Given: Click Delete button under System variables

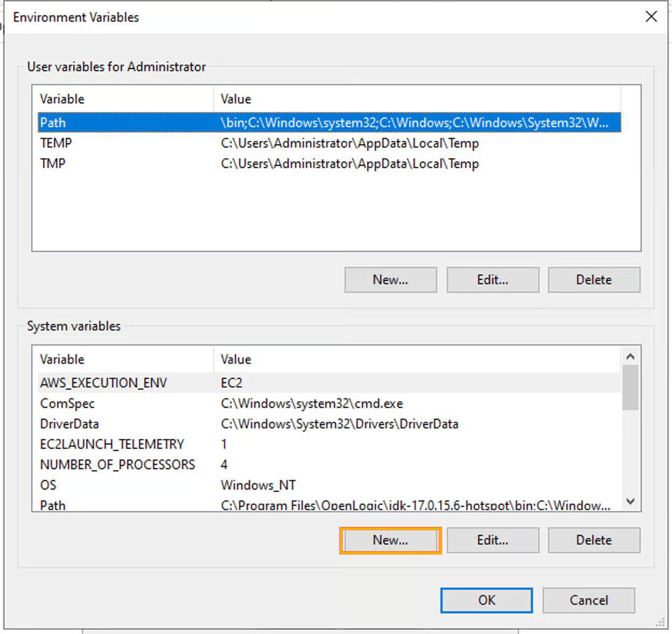Looking at the screenshot, I should 594,540.
